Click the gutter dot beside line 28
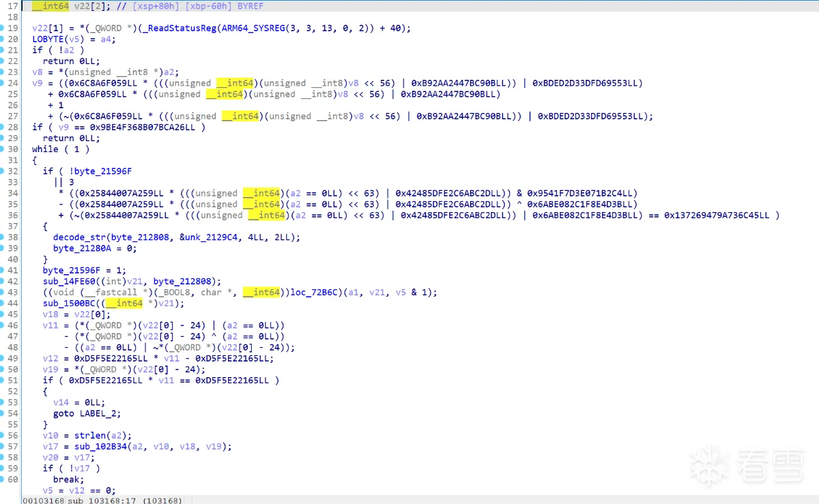The height and width of the screenshot is (504, 819). [x=3, y=127]
